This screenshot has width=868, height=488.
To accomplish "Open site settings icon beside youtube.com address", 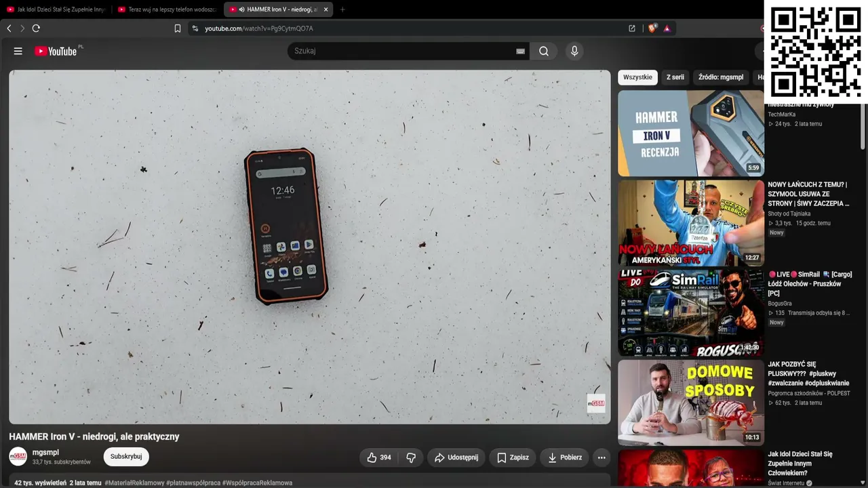I will (195, 28).
